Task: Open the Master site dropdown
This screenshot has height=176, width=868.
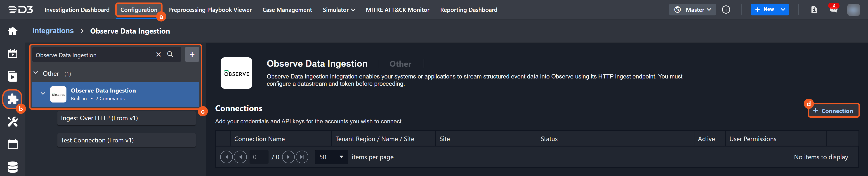Action: coord(692,10)
